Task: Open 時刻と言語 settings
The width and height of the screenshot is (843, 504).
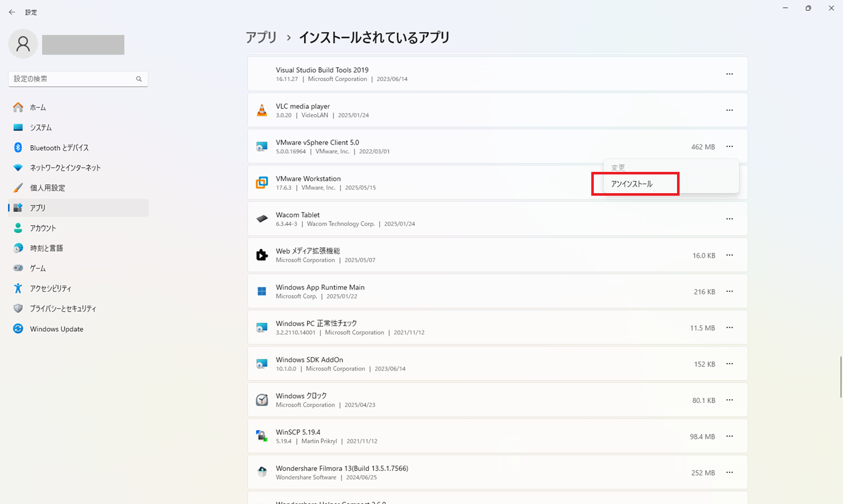Action: pyautogui.click(x=78, y=248)
